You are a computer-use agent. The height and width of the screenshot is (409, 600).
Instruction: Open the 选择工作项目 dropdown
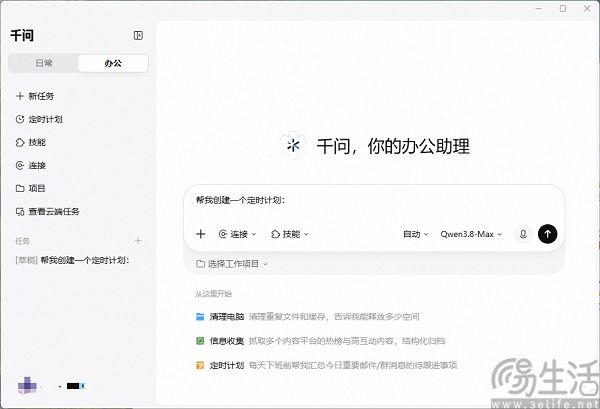(232, 264)
